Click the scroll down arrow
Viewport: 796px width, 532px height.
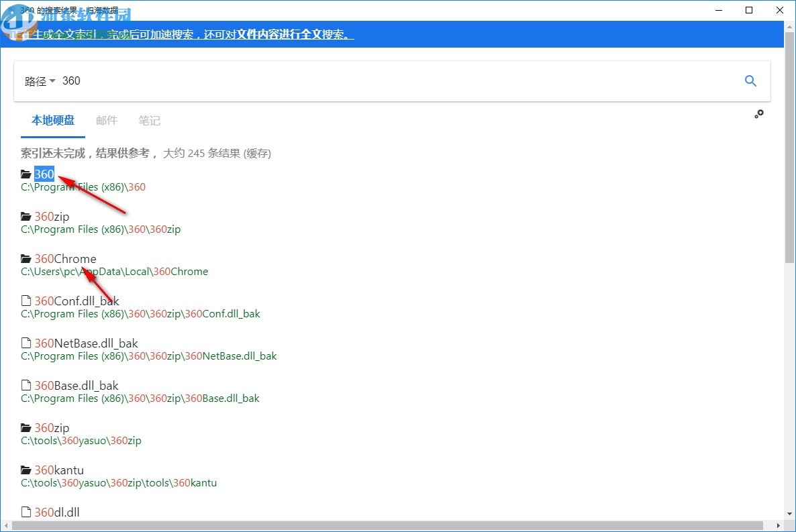[789, 515]
